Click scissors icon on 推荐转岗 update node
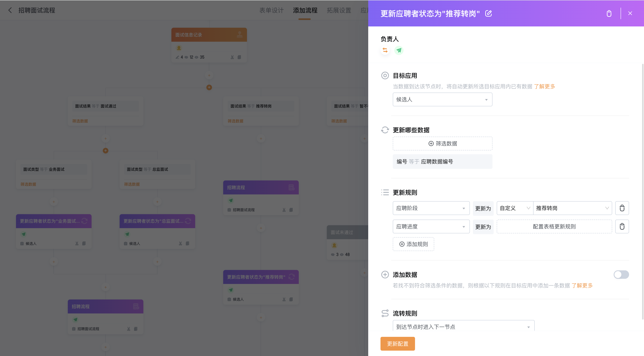The height and width of the screenshot is (356, 644). pos(284,299)
